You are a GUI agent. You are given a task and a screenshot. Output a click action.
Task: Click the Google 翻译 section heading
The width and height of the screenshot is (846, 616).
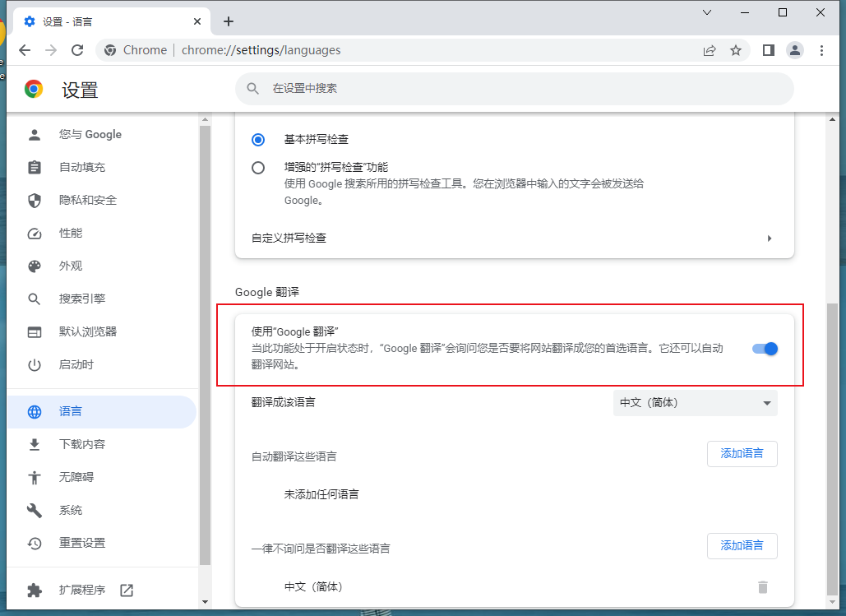click(267, 292)
